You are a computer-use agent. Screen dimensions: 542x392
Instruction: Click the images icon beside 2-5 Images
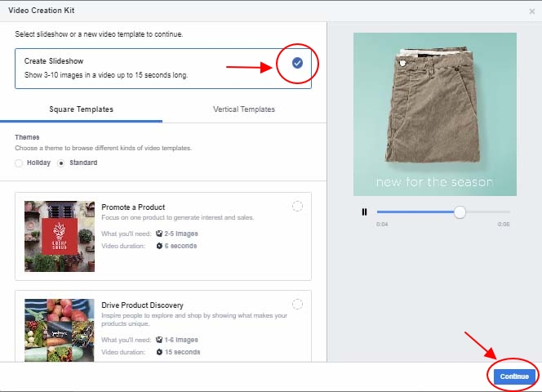pos(158,234)
